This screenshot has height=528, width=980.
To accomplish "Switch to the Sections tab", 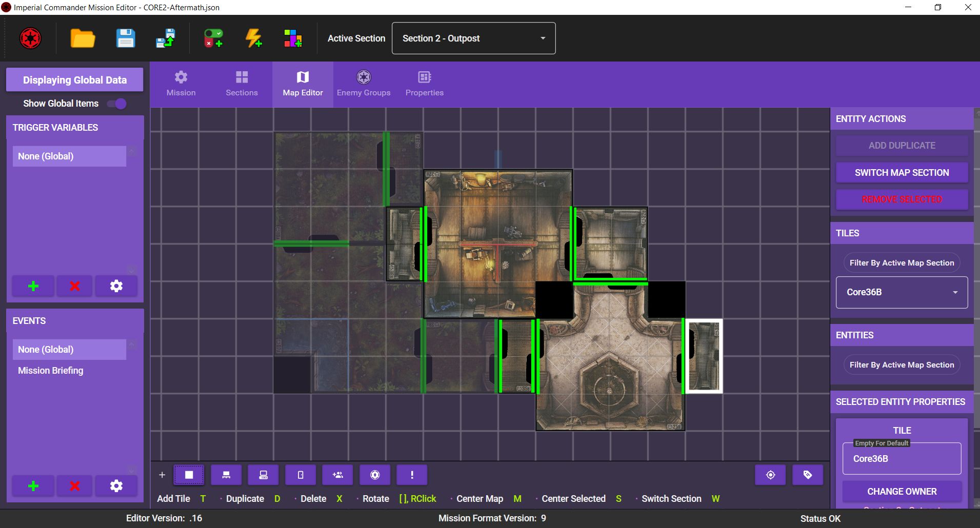I will click(x=242, y=85).
